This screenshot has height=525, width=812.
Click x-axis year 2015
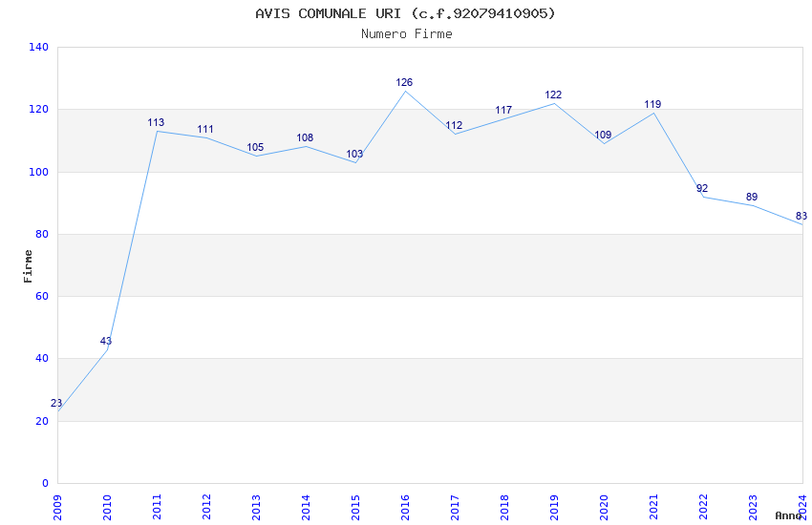tap(355, 507)
